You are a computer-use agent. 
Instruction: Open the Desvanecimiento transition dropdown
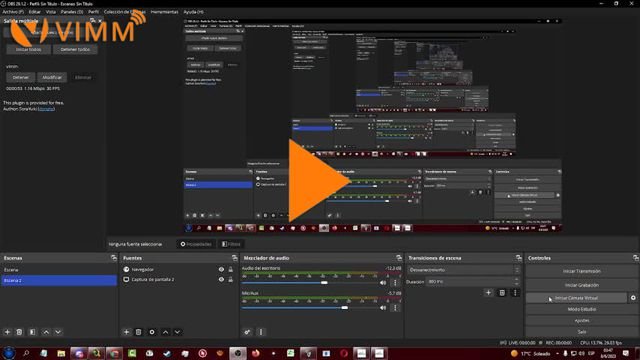464,270
